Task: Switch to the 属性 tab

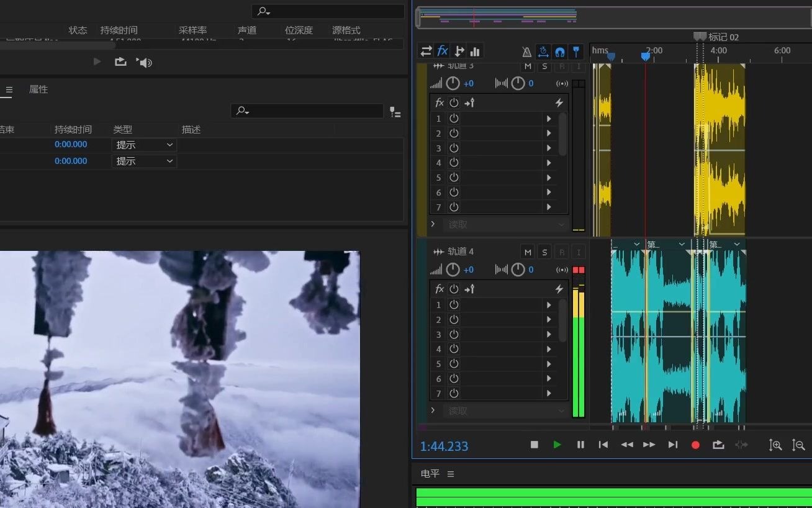Action: pyautogui.click(x=38, y=89)
